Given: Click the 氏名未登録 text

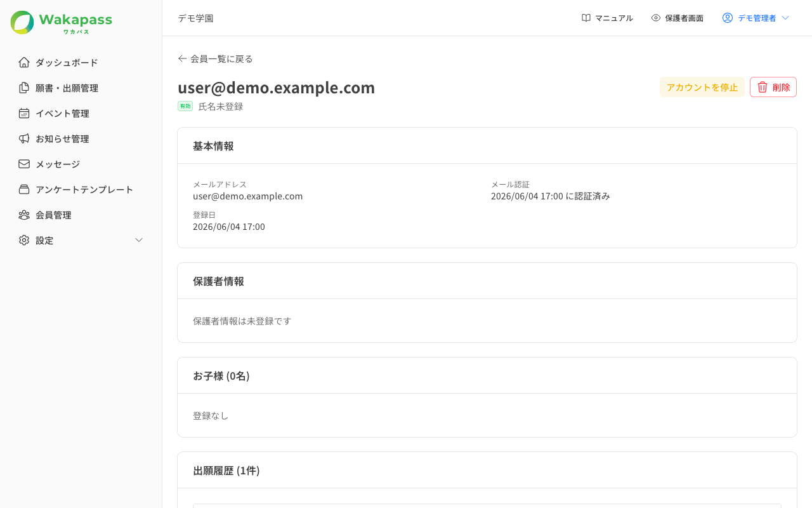Looking at the screenshot, I should pos(221,106).
